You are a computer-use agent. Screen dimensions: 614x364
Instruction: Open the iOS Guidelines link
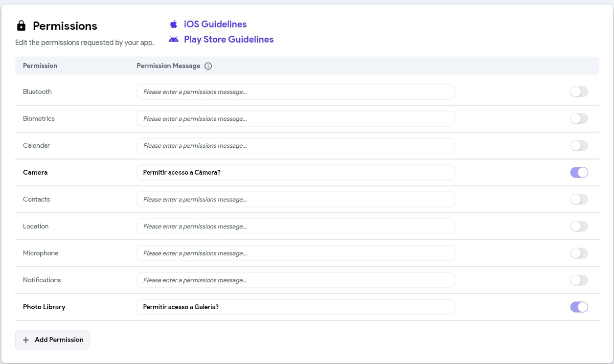[x=215, y=24]
